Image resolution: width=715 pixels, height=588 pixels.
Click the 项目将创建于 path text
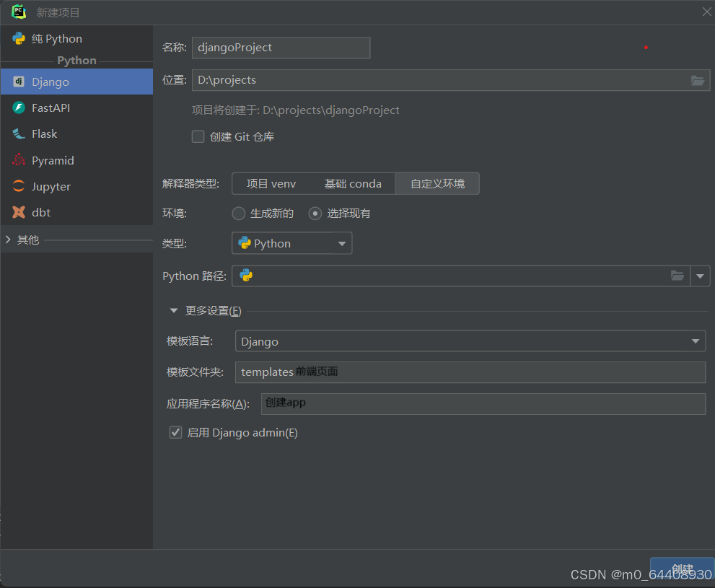pyautogui.click(x=296, y=110)
